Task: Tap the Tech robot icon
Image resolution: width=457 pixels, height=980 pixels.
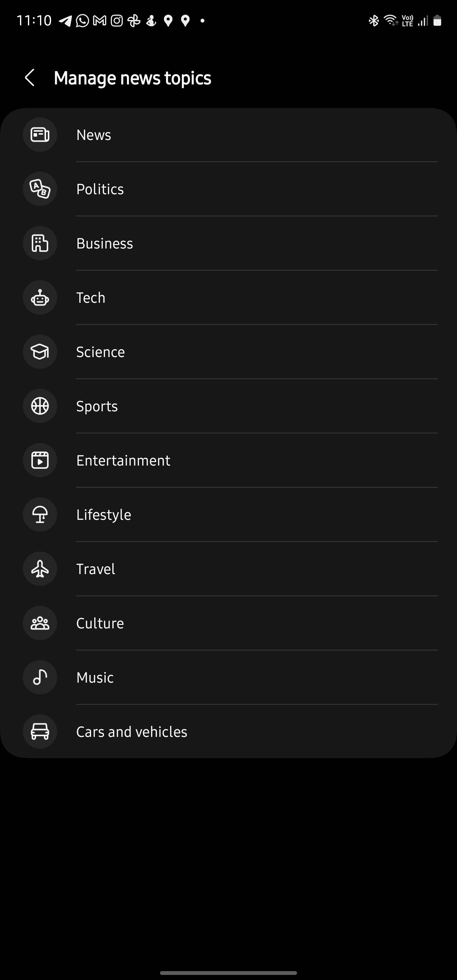Action: click(40, 298)
